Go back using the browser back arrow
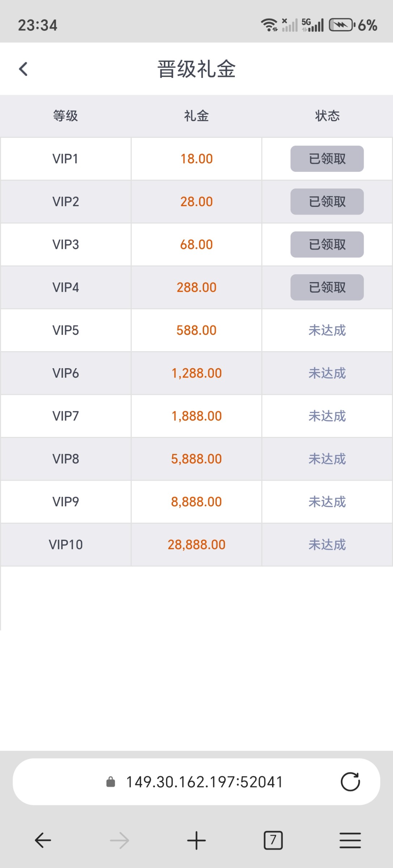The image size is (393, 868). [x=43, y=840]
